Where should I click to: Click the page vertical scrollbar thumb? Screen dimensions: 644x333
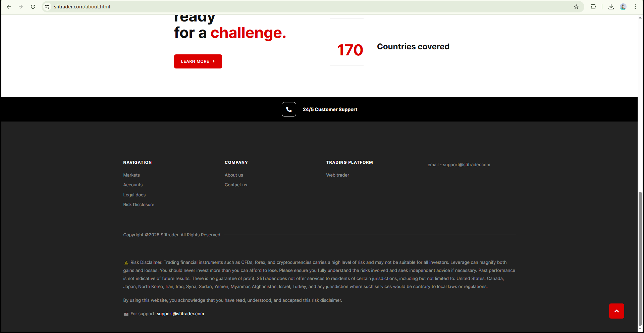point(640,258)
